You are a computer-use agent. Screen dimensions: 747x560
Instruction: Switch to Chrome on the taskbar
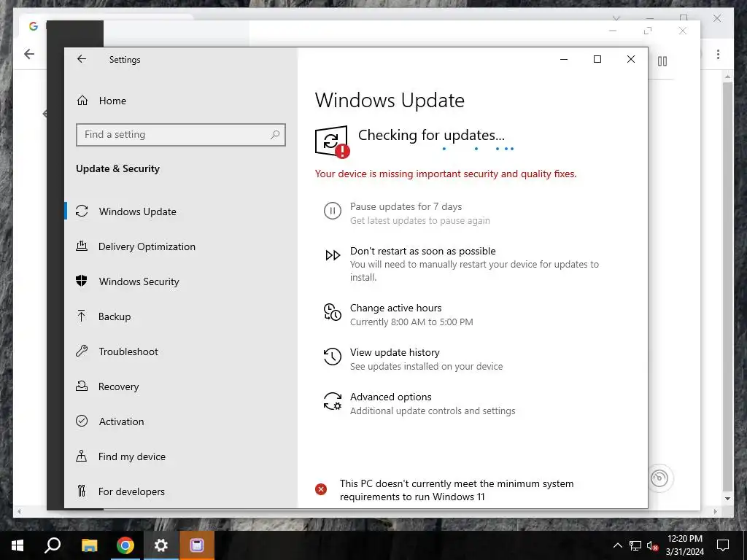[x=125, y=545]
